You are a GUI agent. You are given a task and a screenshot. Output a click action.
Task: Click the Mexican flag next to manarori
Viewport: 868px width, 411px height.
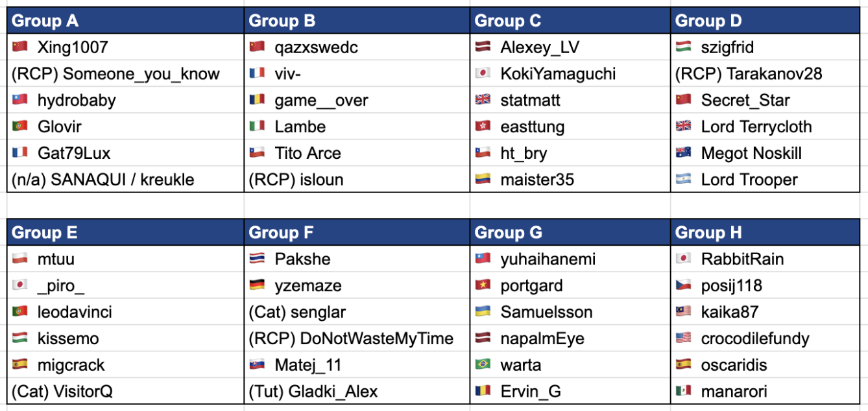click(683, 392)
